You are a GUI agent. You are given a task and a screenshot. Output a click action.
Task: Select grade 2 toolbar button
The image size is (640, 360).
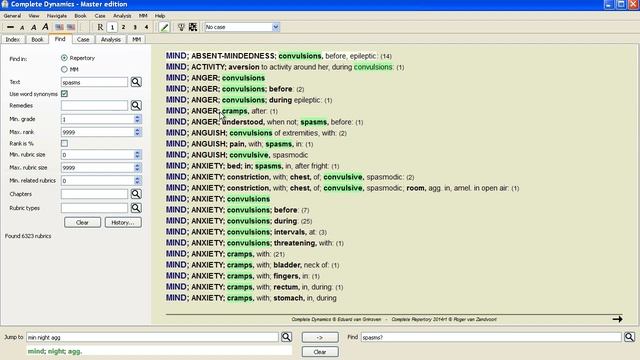click(123, 27)
